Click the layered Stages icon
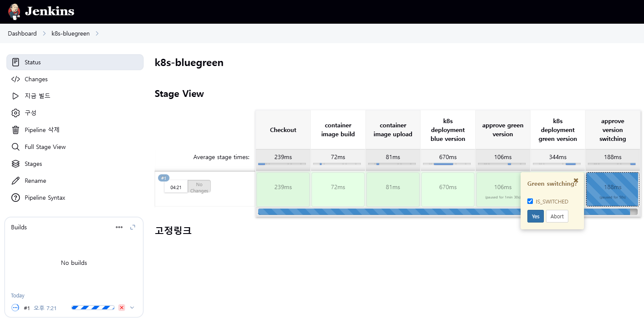The image size is (644, 319). (x=16, y=164)
